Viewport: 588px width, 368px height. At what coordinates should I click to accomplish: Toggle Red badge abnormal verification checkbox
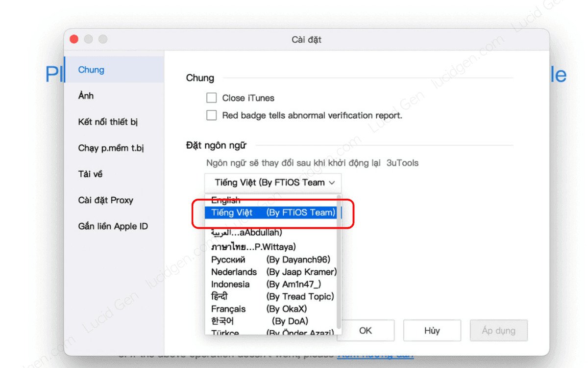tap(212, 115)
